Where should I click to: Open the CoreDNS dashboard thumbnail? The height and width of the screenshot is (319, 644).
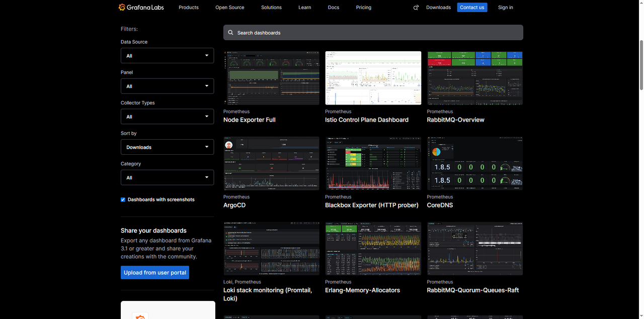coord(475,163)
